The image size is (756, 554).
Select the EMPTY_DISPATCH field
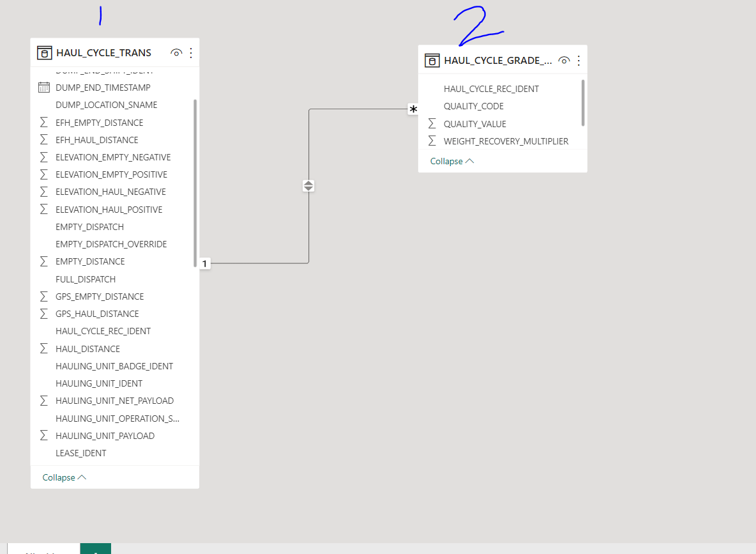click(x=89, y=227)
